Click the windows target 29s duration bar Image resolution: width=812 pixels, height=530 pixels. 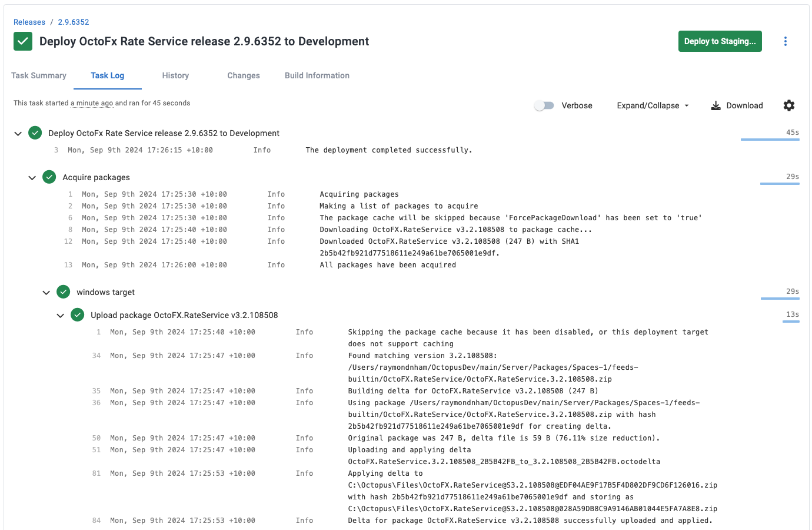pos(780,299)
